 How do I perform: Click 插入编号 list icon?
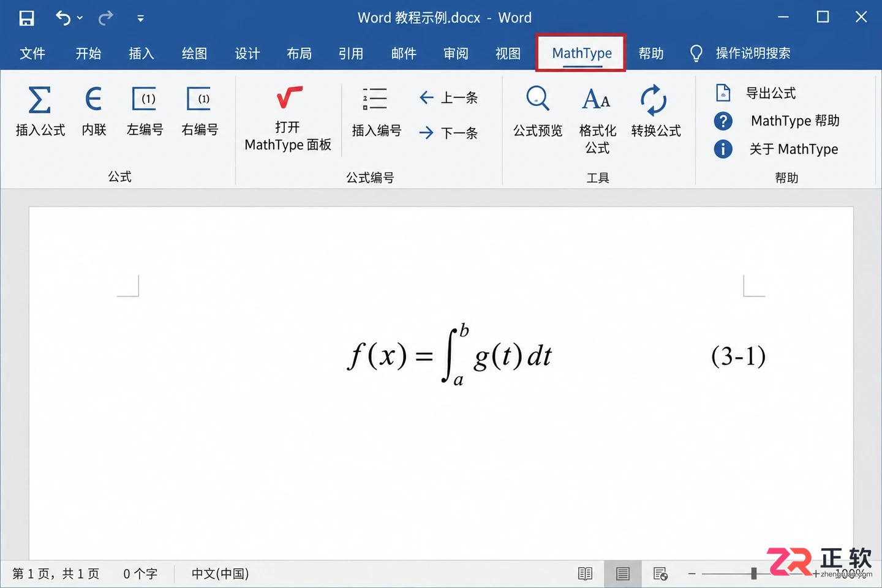375,99
